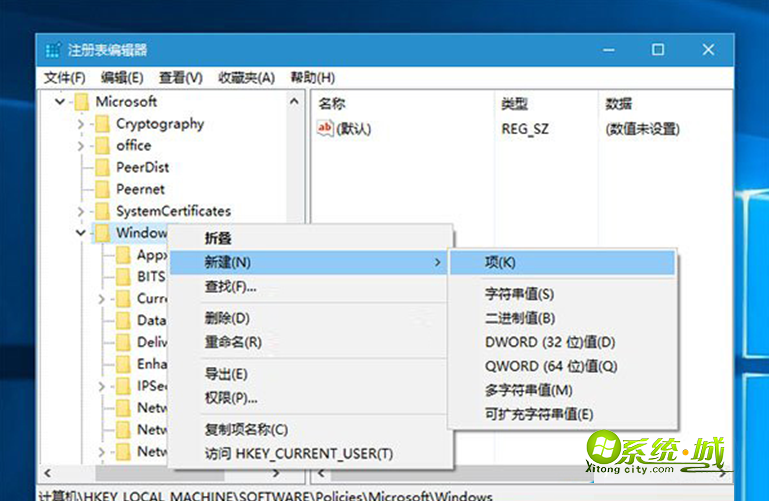Click values pane horizontal scroll-left arrow
The image size is (769, 501).
(321, 474)
